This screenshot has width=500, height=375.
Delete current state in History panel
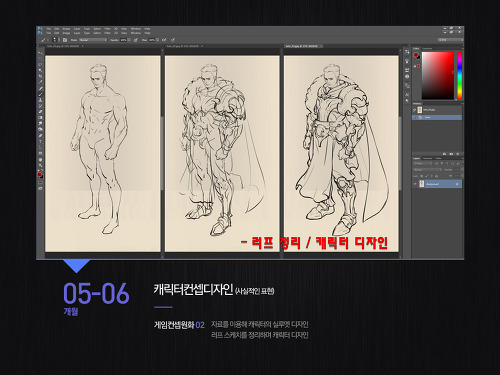tap(458, 154)
